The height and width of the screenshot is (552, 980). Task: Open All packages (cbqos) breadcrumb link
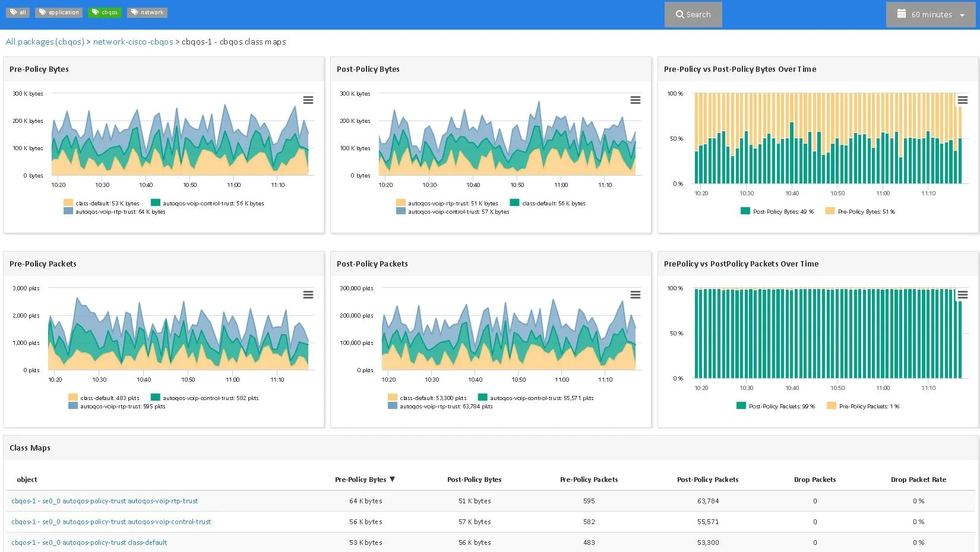point(45,42)
